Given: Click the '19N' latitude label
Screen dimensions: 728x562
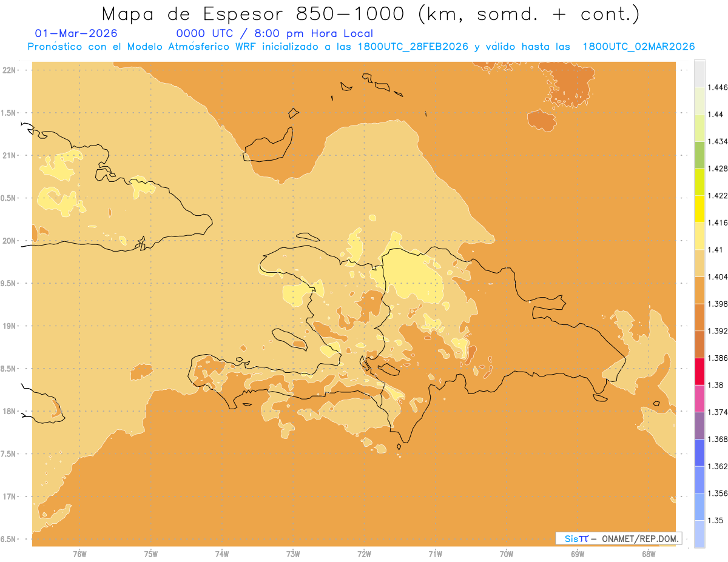Looking at the screenshot, I should 9,326.
